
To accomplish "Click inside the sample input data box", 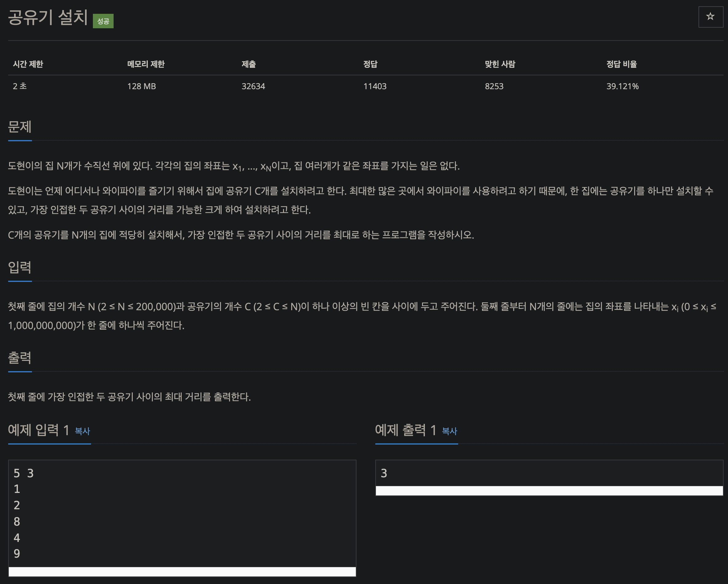I will coord(182,513).
